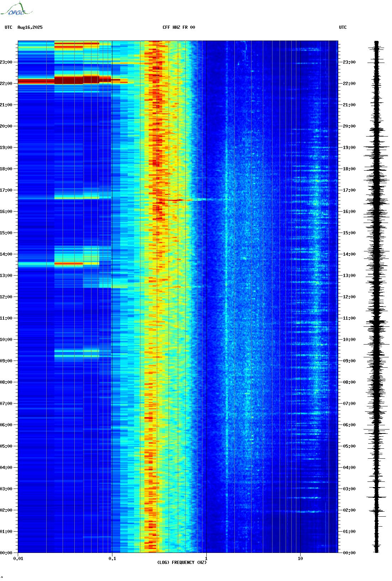Screen dimensions: 392x581
Task: Click the 00:00 label on the left time axis
Action: point(6,553)
